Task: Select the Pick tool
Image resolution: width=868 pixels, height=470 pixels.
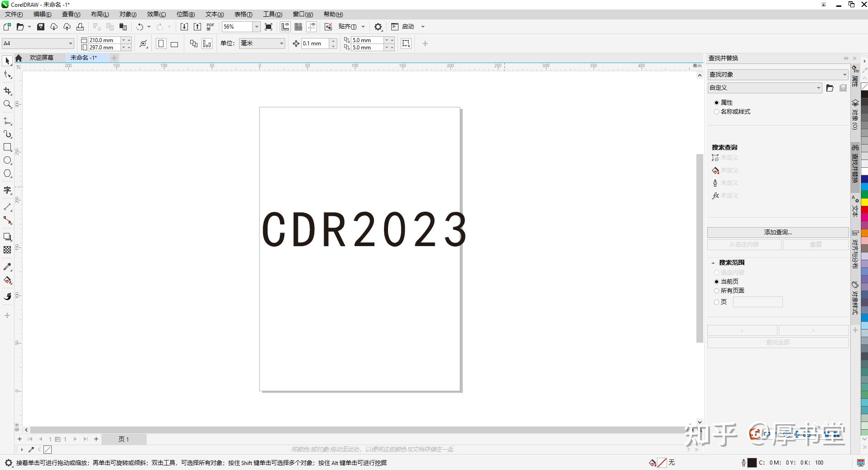Action: click(7, 60)
